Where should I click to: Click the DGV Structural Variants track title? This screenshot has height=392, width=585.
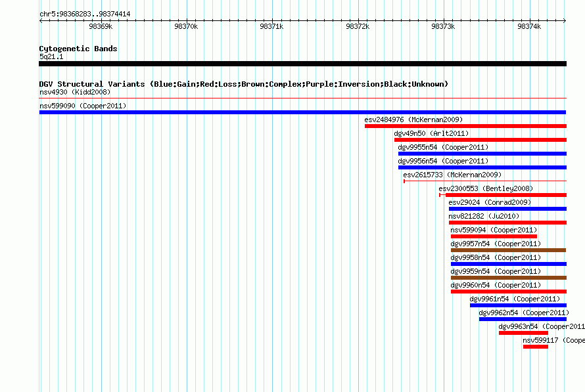(244, 84)
